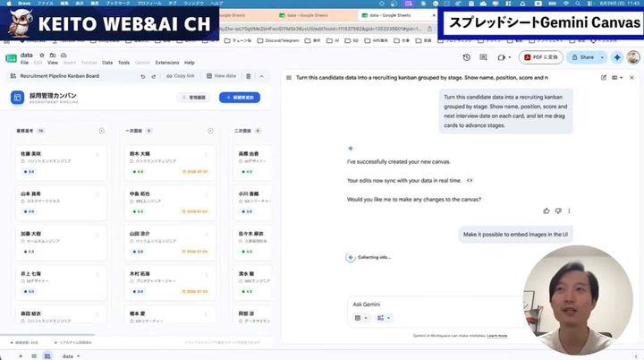Screen dimensions: 644x360
Task: Open version history clock icon
Action: 466,57
